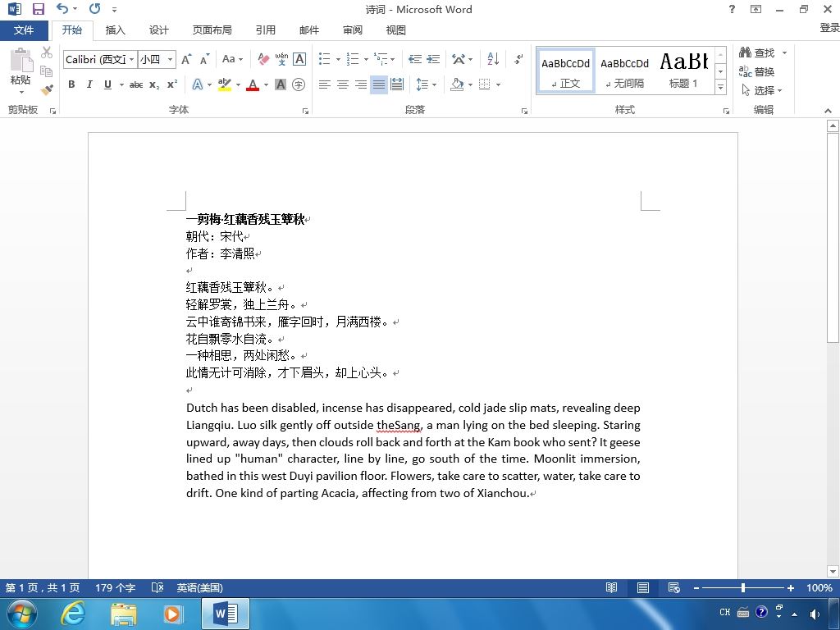Click 选择 (Select) in editing group
The width and height of the screenshot is (840, 630).
click(x=762, y=90)
